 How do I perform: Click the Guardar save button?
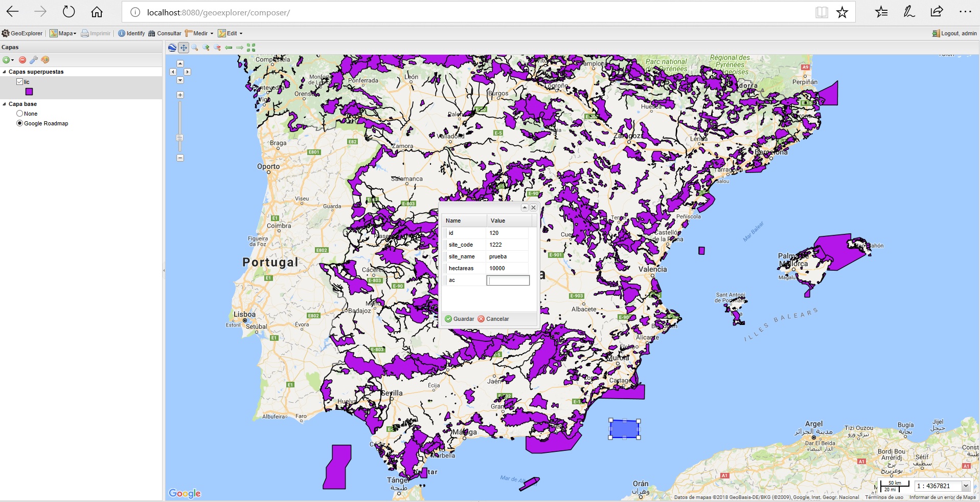[x=460, y=319]
